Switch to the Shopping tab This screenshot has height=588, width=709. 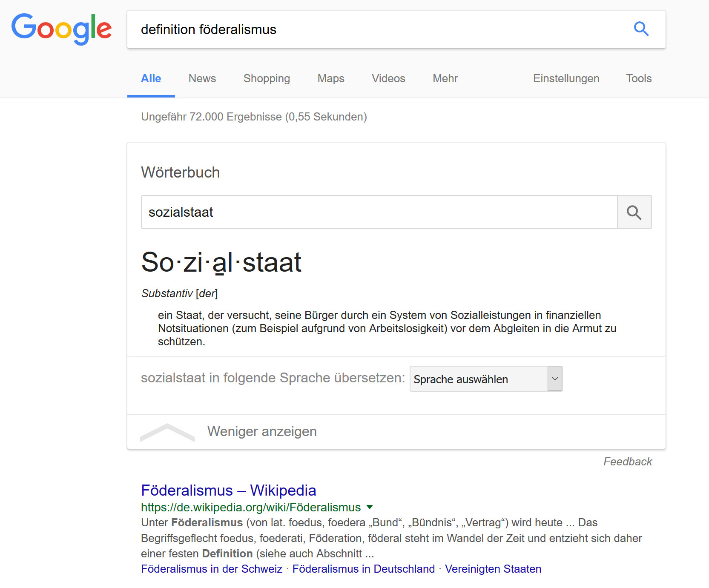coord(266,78)
